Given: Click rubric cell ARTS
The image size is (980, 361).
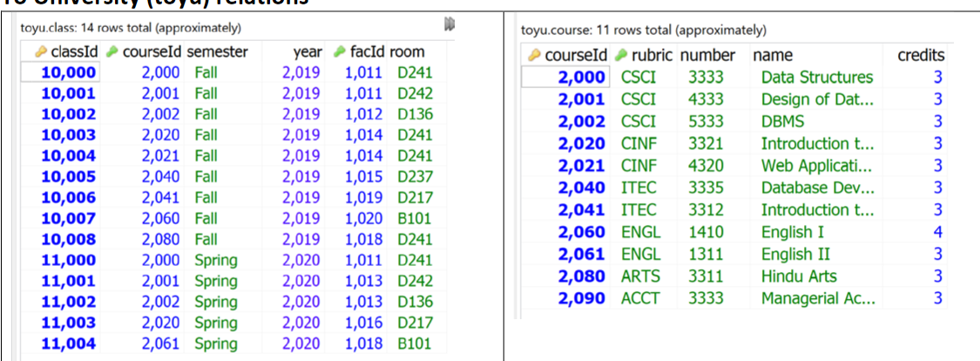Looking at the screenshot, I should click(x=640, y=276).
